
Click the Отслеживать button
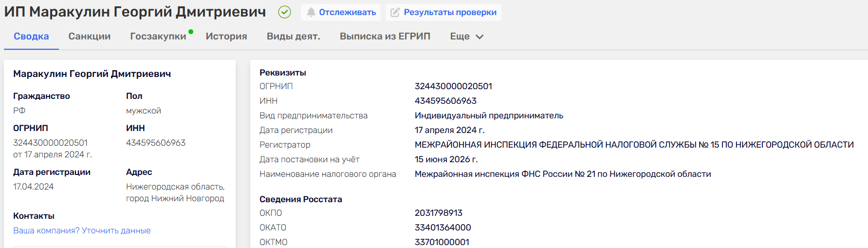tap(341, 12)
